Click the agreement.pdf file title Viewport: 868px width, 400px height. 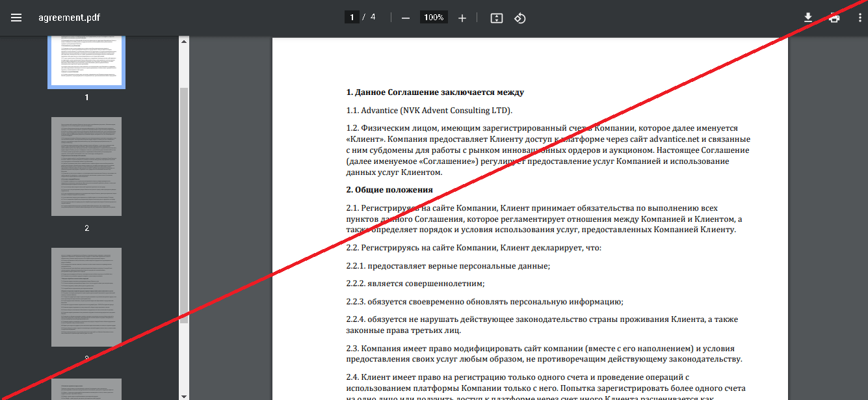click(70, 18)
